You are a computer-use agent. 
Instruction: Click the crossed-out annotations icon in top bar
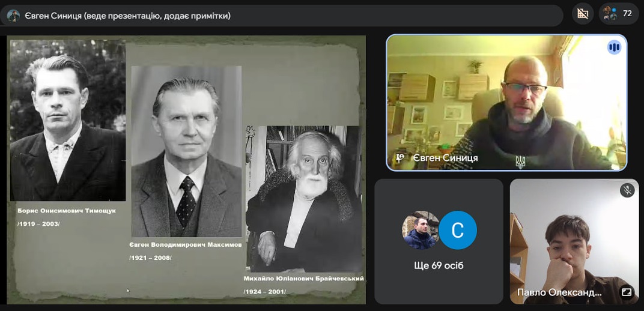[x=582, y=14]
